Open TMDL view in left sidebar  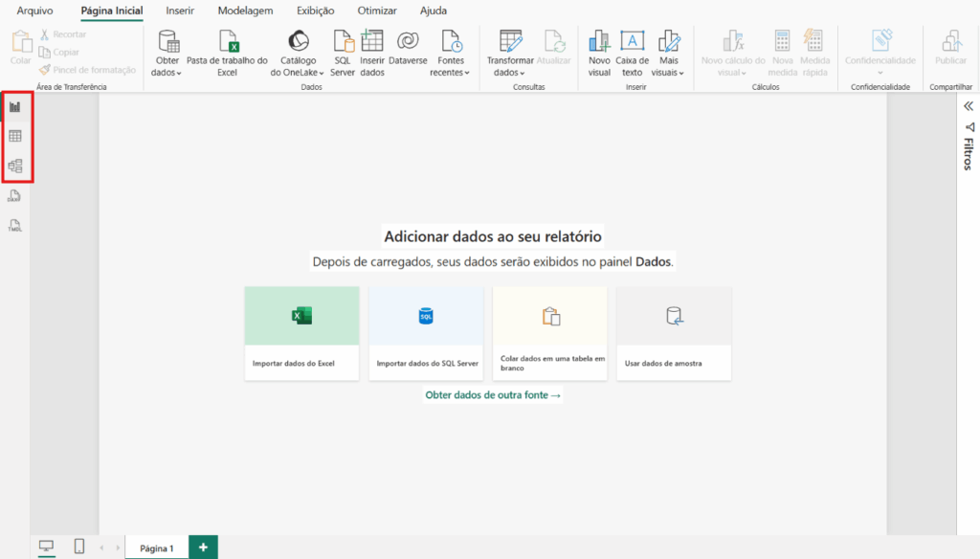14,226
